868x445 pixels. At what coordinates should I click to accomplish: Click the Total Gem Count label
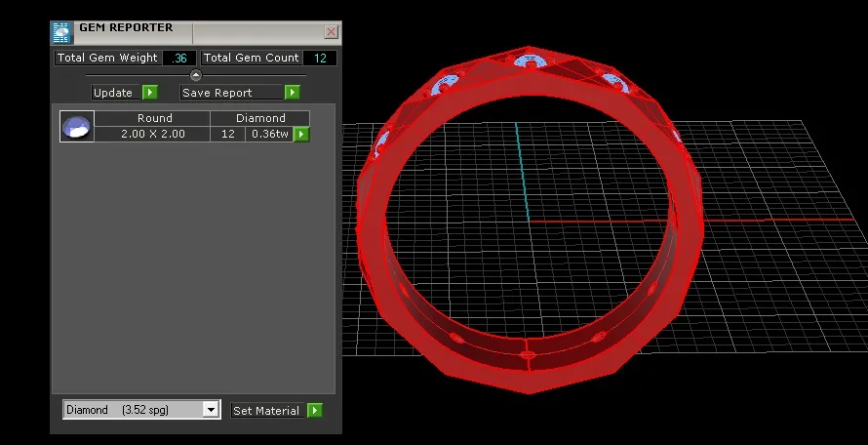pyautogui.click(x=252, y=58)
